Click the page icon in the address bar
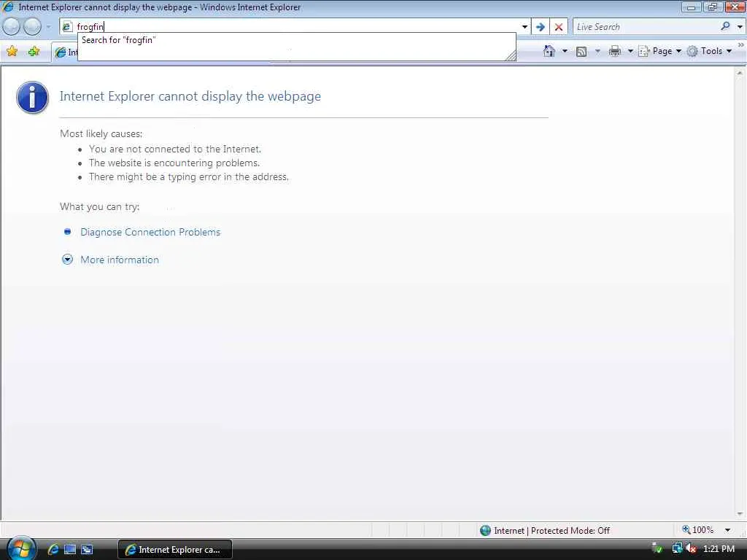 click(67, 27)
